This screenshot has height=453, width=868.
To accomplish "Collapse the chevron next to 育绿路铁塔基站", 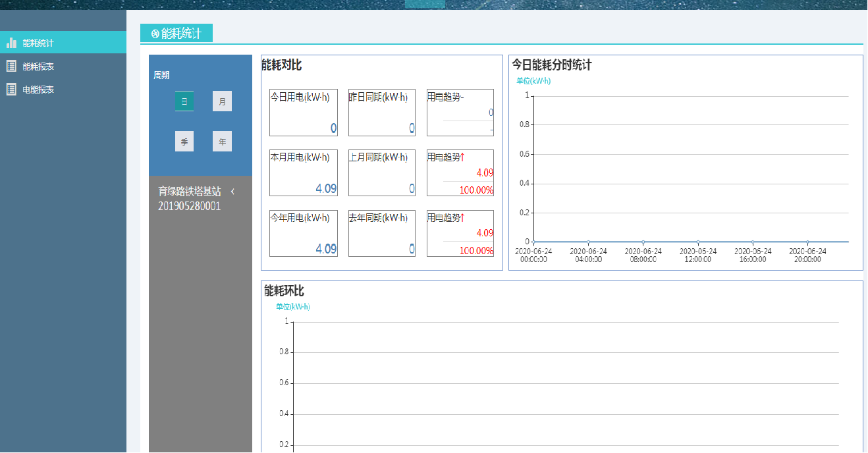I will click(232, 192).
